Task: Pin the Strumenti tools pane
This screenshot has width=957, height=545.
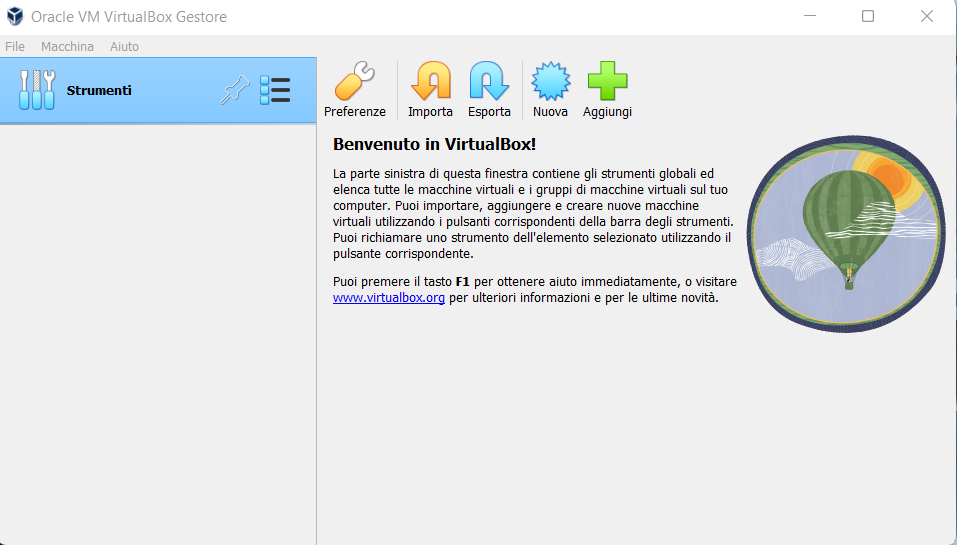Action: pyautogui.click(x=235, y=90)
